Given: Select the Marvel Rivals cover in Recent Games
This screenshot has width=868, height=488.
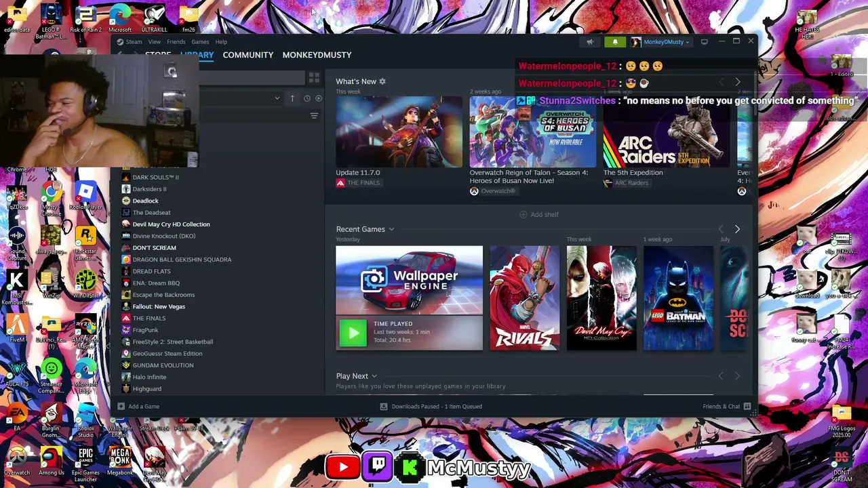Looking at the screenshot, I should point(525,298).
